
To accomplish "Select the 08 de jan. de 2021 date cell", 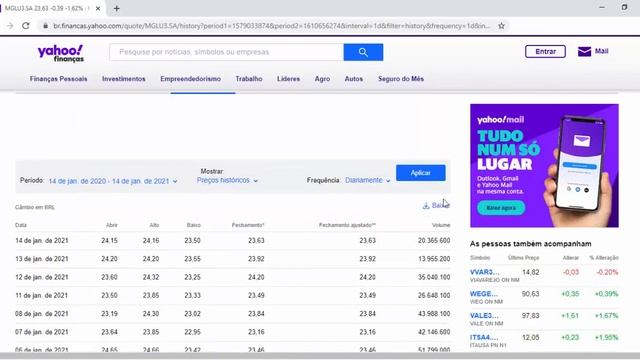I will coord(42,313).
